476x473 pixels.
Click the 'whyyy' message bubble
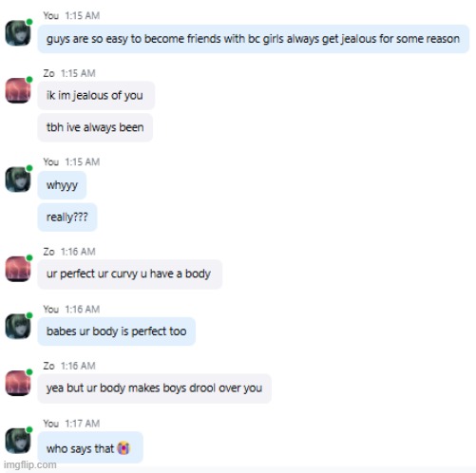(x=62, y=185)
